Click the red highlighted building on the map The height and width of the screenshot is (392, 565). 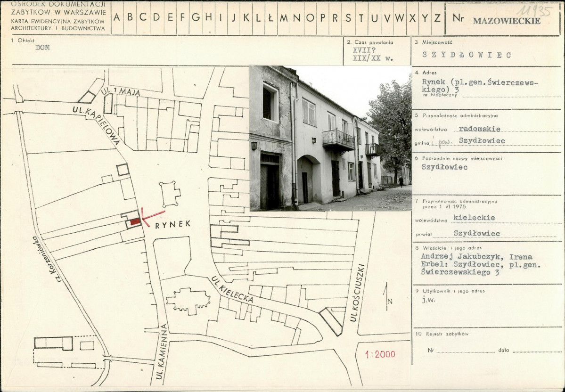[135, 221]
